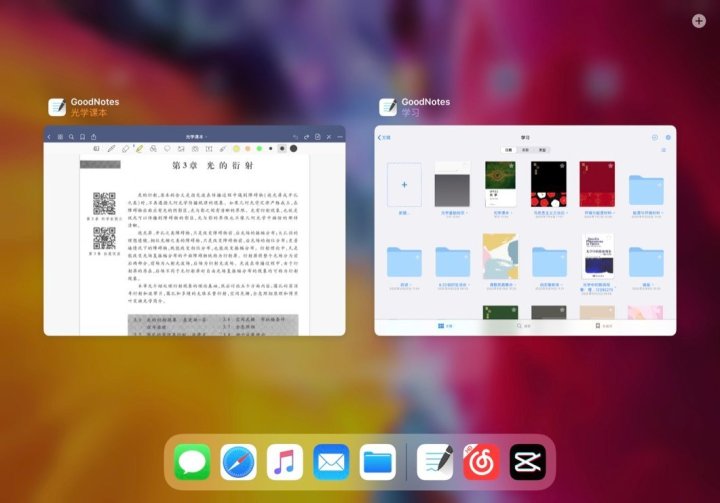Switch to the 搜索 bottom tab
720x503 pixels.
click(523, 326)
